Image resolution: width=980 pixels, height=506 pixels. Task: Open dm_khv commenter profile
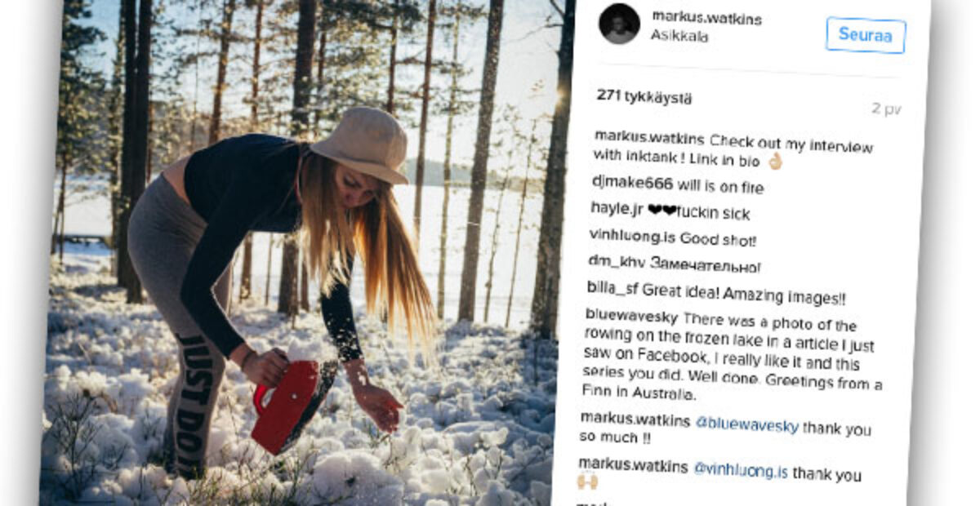coord(617,262)
